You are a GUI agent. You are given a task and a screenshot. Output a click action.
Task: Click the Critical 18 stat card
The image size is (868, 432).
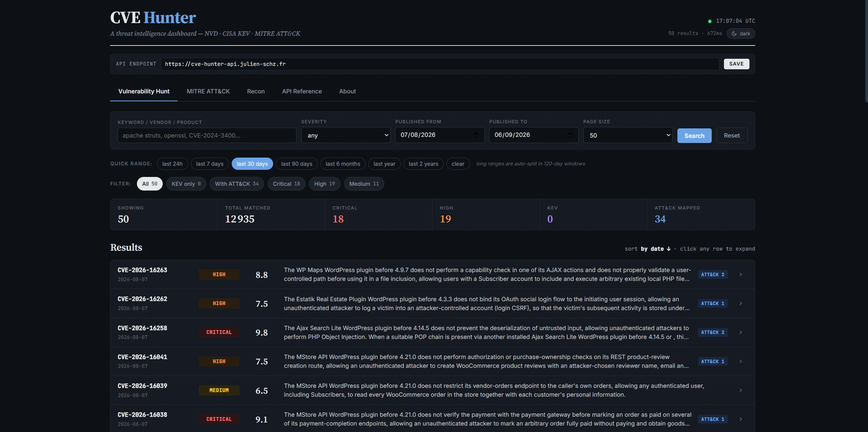pyautogui.click(x=378, y=214)
